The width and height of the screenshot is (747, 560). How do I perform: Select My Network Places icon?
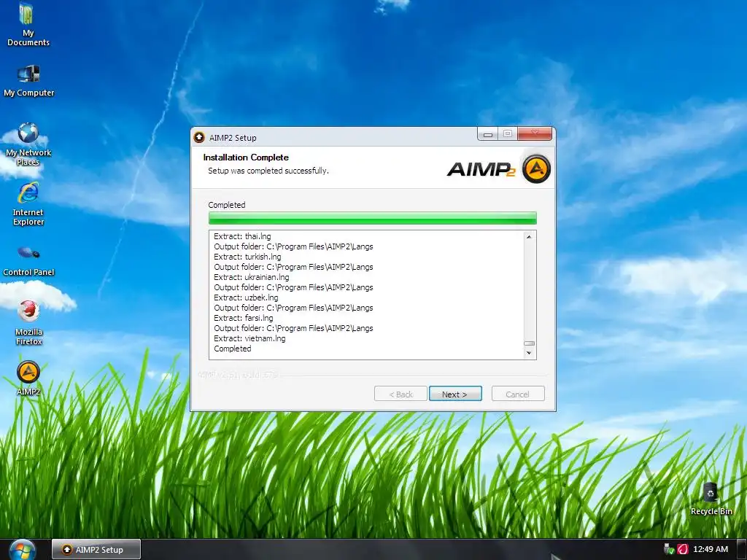(28, 144)
